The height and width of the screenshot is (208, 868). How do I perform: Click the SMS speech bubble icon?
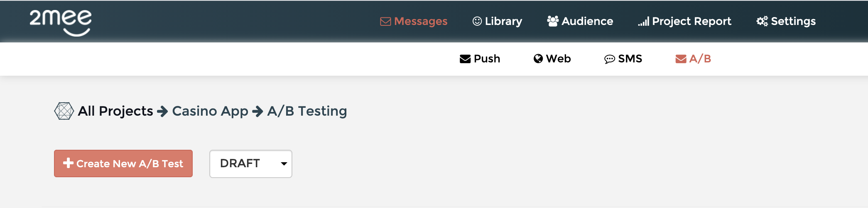click(x=609, y=59)
